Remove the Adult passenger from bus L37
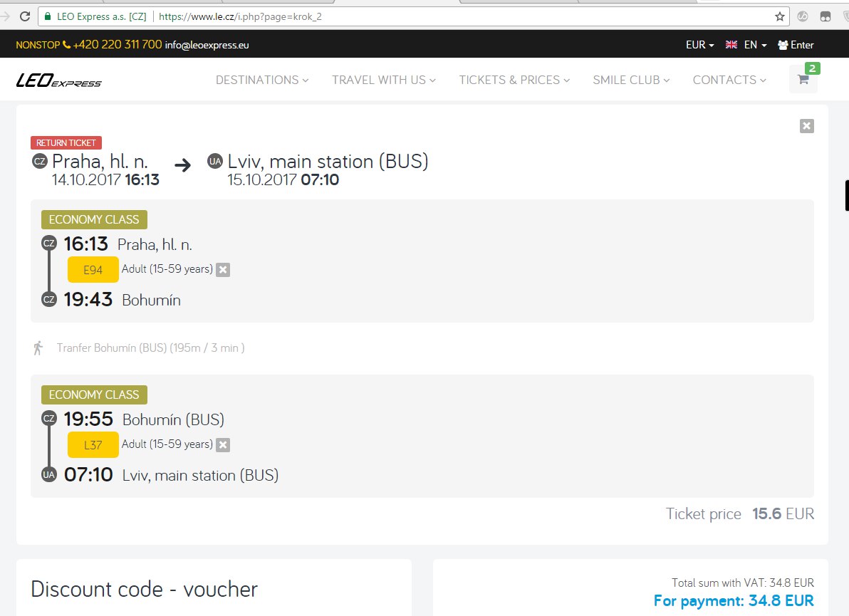This screenshot has height=616, width=849. [x=223, y=445]
